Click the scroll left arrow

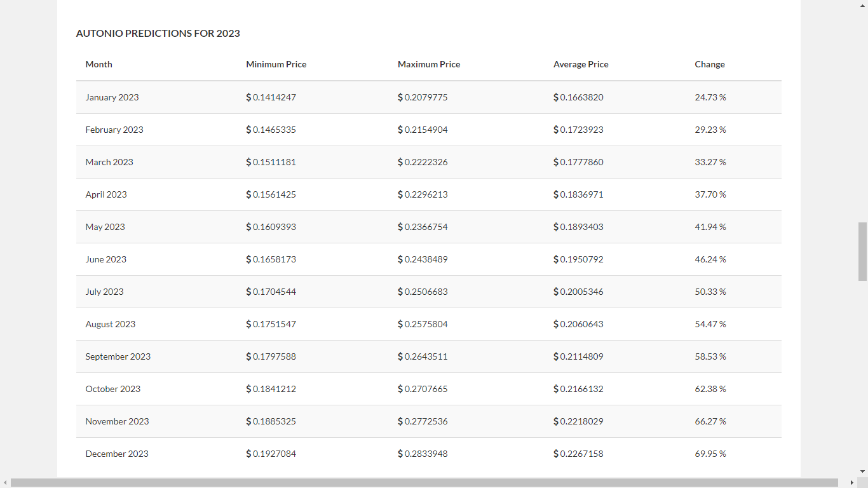5,483
